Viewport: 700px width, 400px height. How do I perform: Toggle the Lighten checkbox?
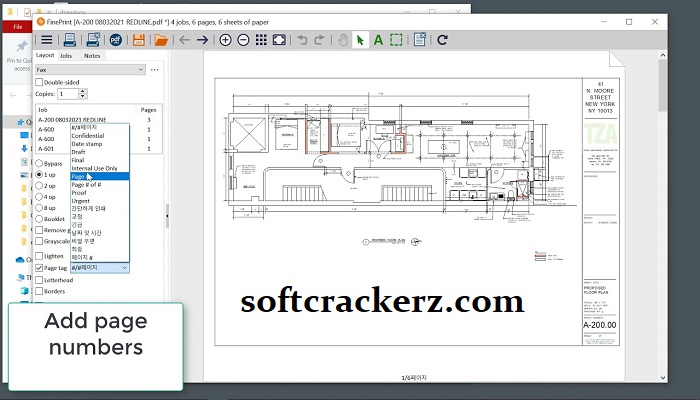(39, 256)
